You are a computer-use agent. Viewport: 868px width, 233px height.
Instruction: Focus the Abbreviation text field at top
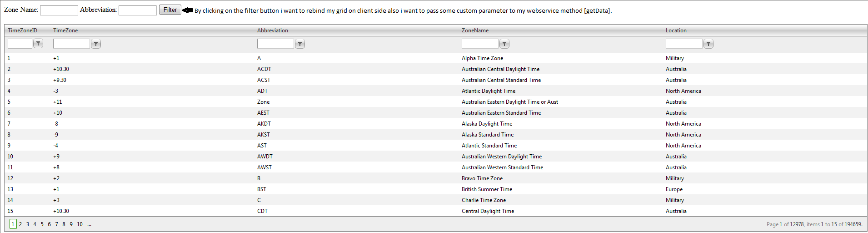pyautogui.click(x=138, y=10)
